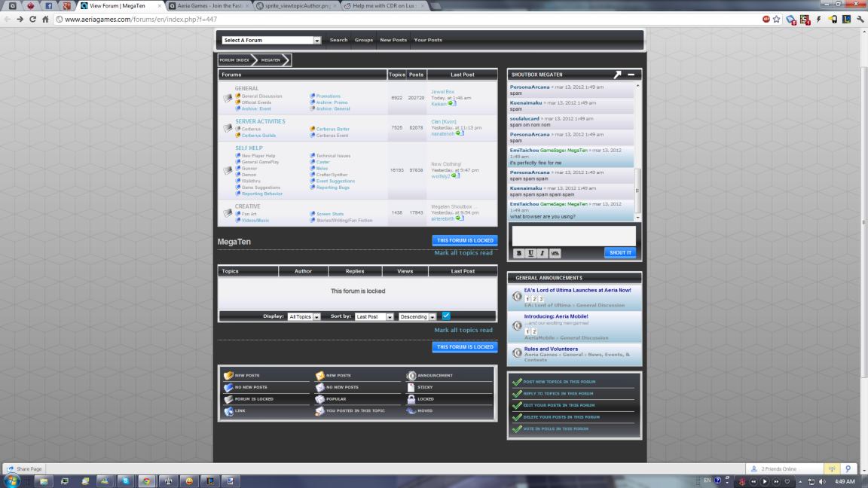Open Introducing: Aeria Mobile! announcement
Viewport: 868px width, 488px height.
coord(556,316)
